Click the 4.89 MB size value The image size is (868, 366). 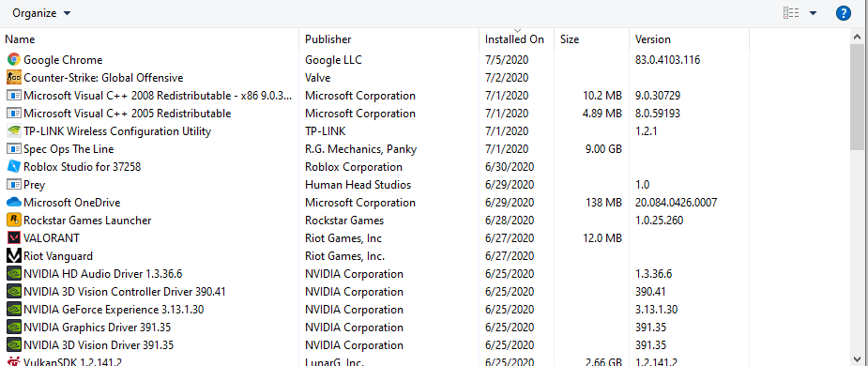602,114
